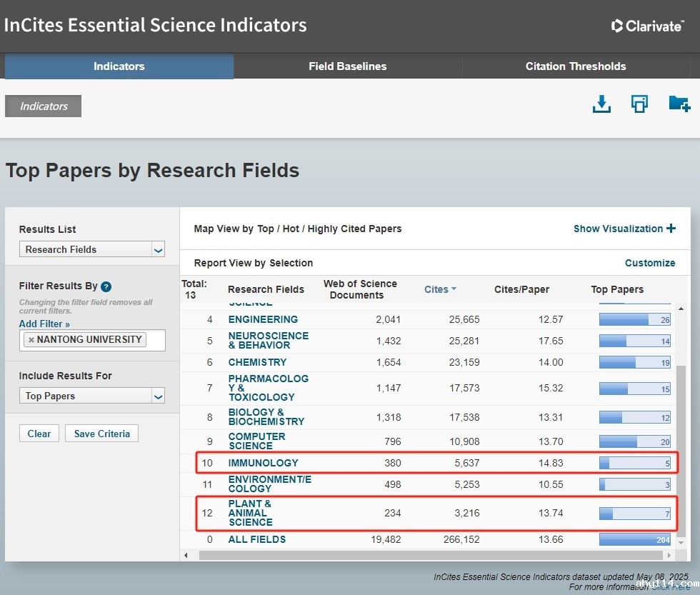The width and height of the screenshot is (700, 595).
Task: Click Immunology top papers bar showing 5
Action: pyautogui.click(x=635, y=463)
